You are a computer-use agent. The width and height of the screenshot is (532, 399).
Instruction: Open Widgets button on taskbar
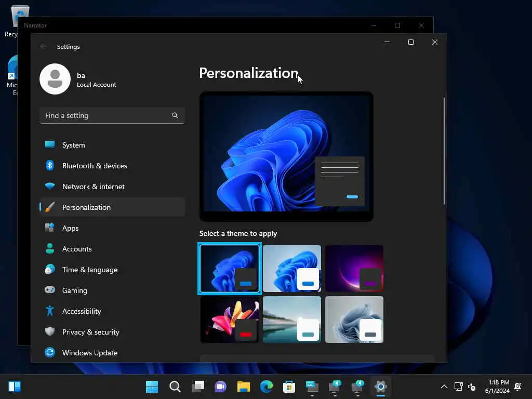[15, 387]
